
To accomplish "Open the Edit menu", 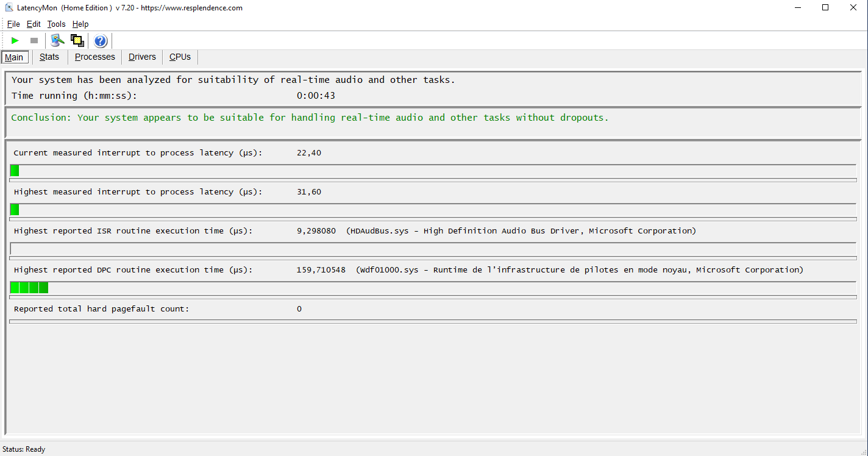I will click(34, 24).
